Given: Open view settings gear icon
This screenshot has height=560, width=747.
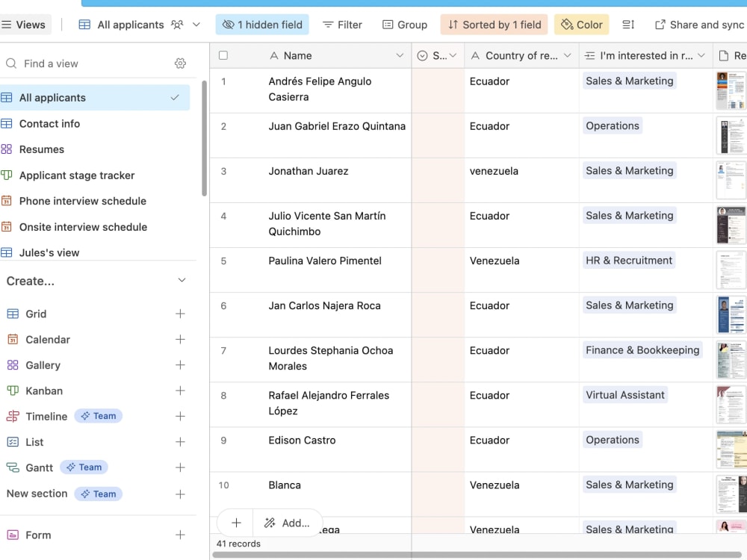Looking at the screenshot, I should tap(180, 63).
